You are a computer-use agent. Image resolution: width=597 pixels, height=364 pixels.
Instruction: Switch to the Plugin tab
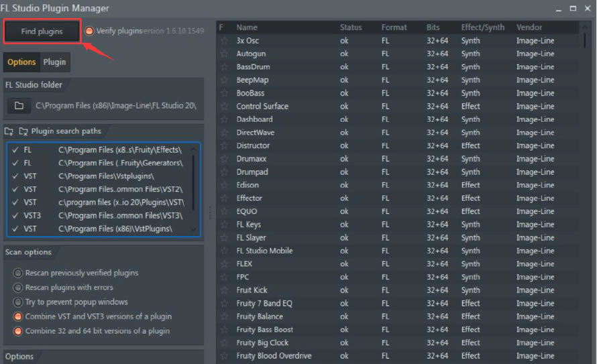click(54, 62)
